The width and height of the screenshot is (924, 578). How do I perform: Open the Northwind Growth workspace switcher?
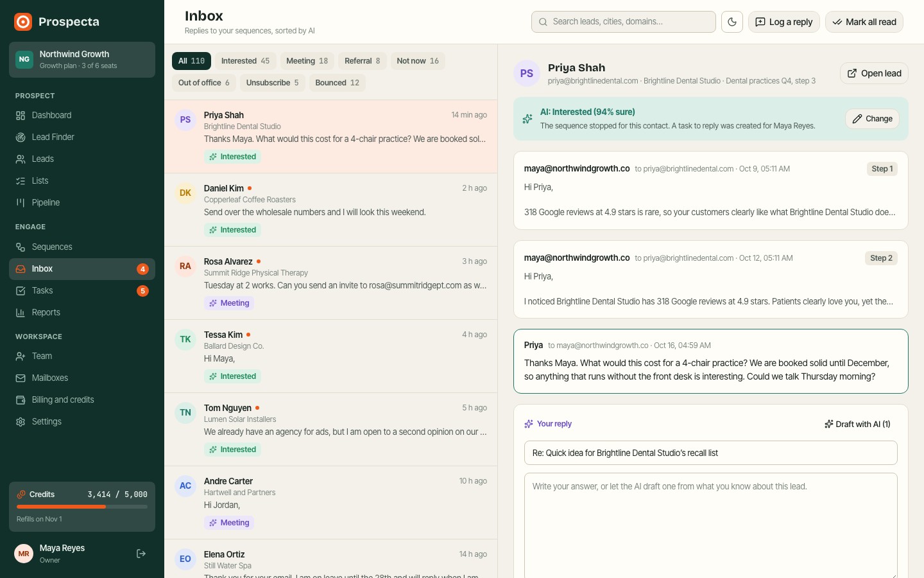(x=82, y=60)
